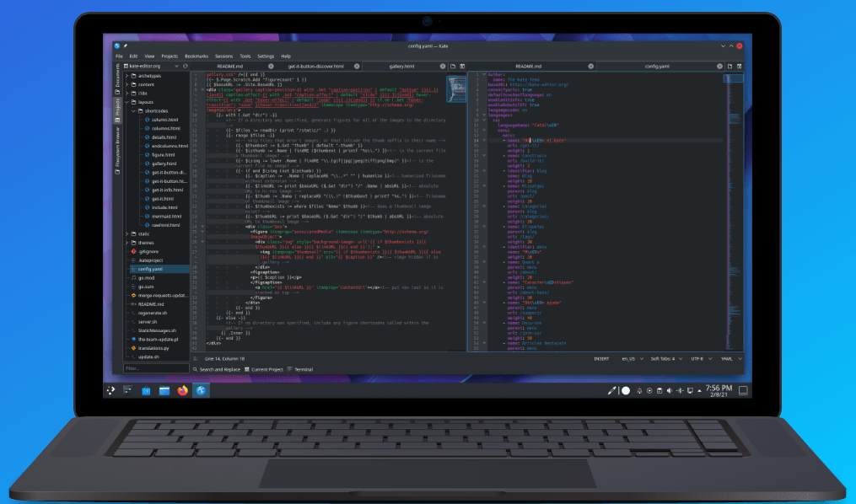Click the right editor minimap scrollbar
Image resolution: width=856 pixels, height=504 pixels.
(733, 212)
